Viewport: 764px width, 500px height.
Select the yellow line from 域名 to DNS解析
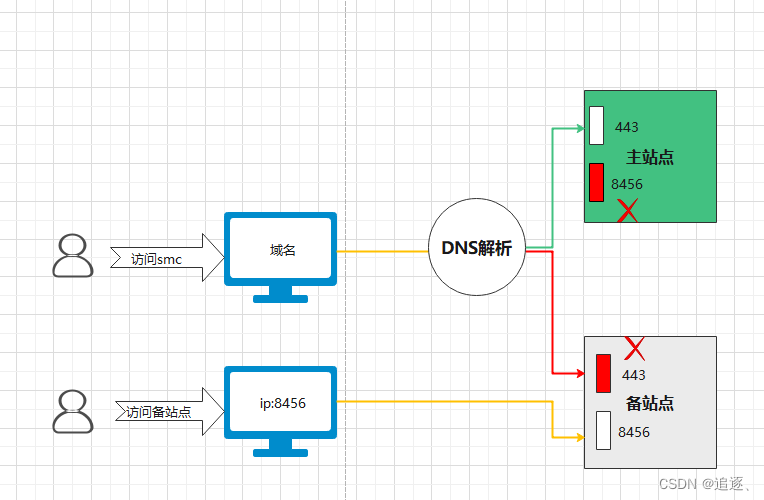382,251
